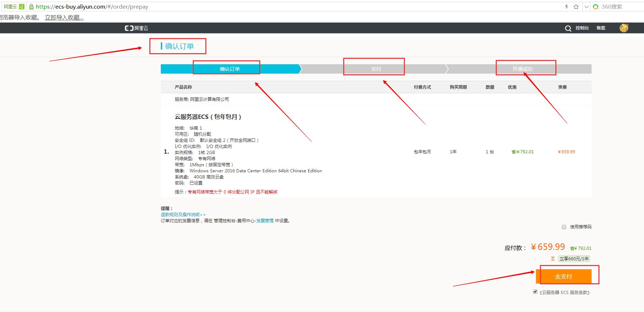
Task: Click the bookmark star icon in address bar
Action: pyautogui.click(x=576, y=7)
